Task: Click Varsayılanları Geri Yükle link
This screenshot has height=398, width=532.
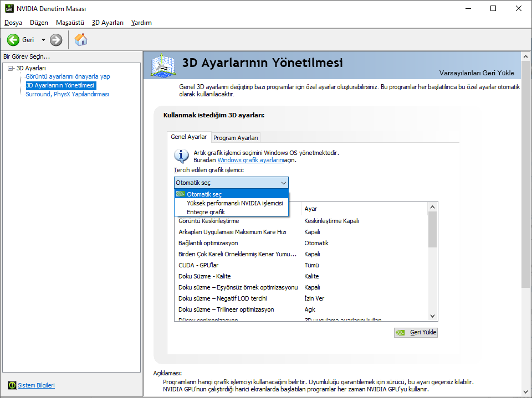Action: tap(477, 73)
